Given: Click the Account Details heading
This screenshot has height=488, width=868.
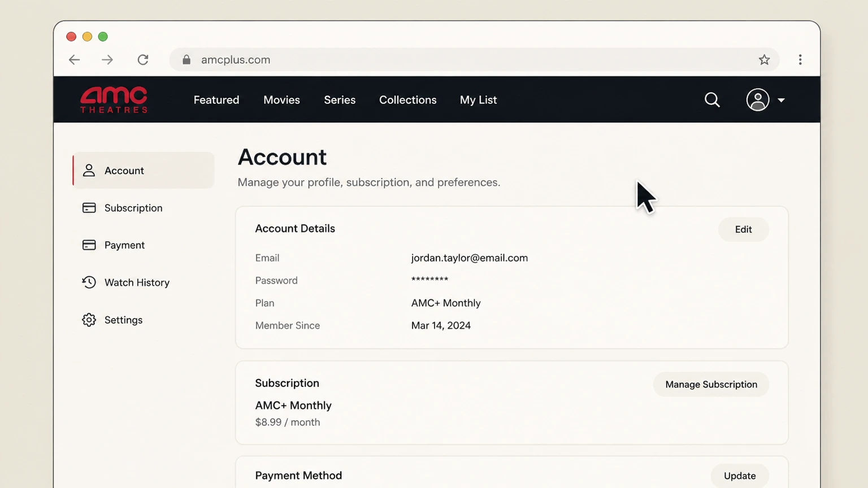Looking at the screenshot, I should 295,228.
